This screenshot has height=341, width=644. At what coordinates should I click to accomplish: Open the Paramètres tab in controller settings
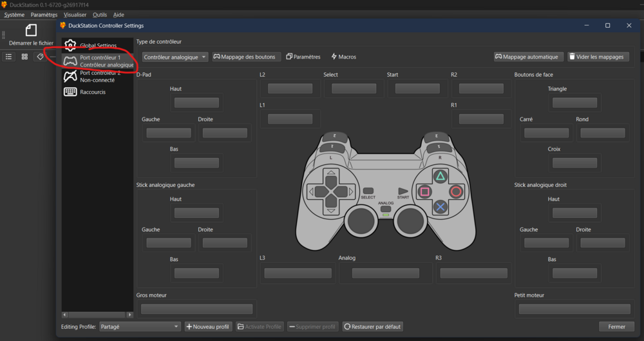[303, 57]
